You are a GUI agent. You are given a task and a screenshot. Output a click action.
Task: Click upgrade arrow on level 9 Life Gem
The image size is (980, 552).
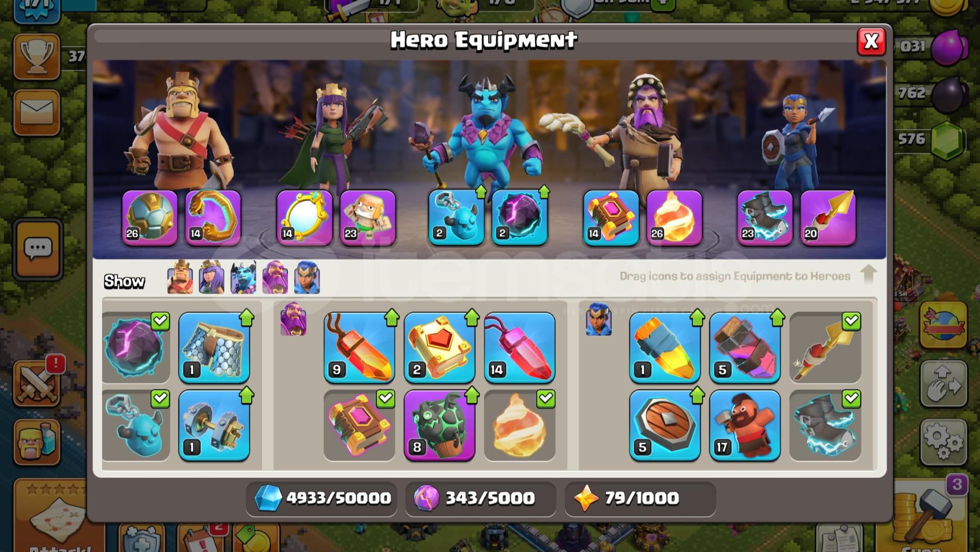point(392,317)
